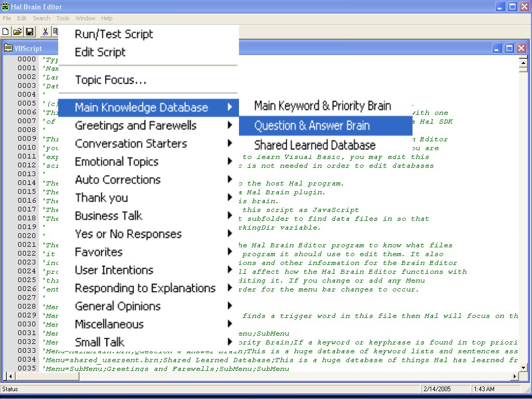Click the Save disk toolbar icon
Image resolution: width=532 pixels, height=399 pixels.
tap(30, 32)
